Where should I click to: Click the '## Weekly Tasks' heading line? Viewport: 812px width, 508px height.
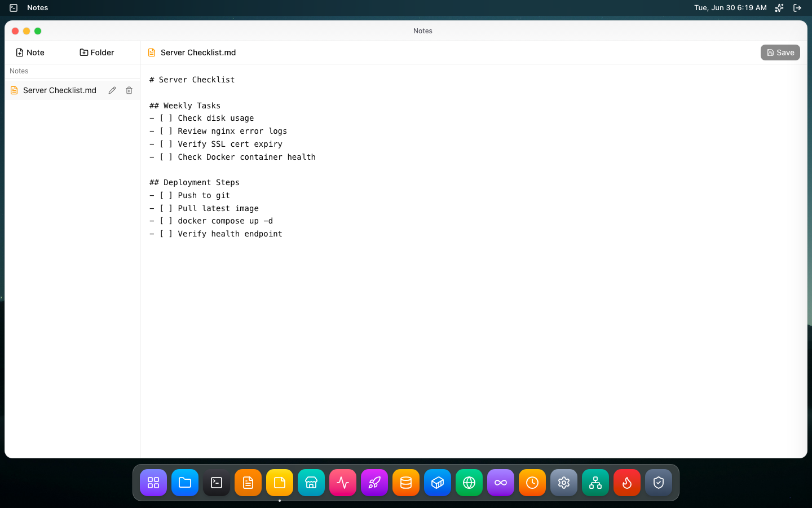pos(185,106)
